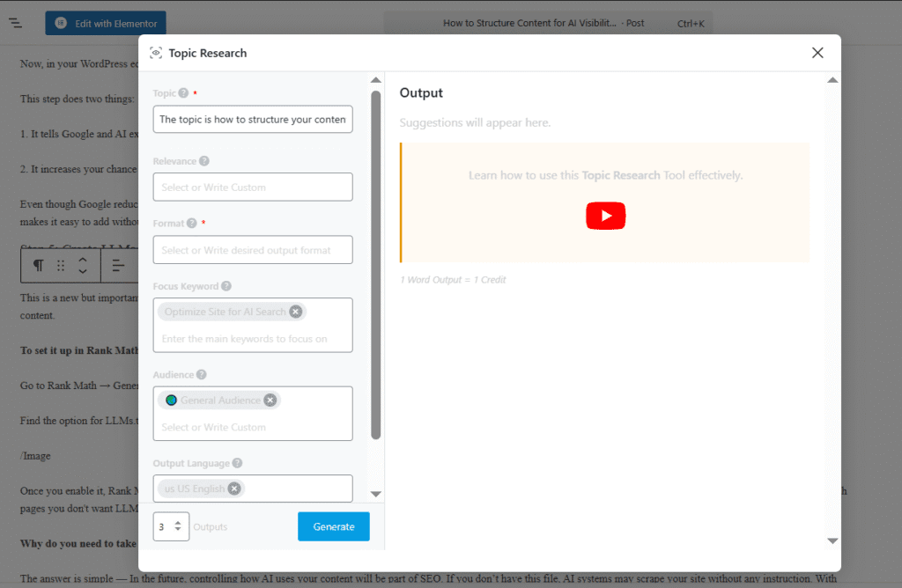This screenshot has width=902, height=588.
Task: Close the Topic Research dialog
Action: [x=817, y=53]
